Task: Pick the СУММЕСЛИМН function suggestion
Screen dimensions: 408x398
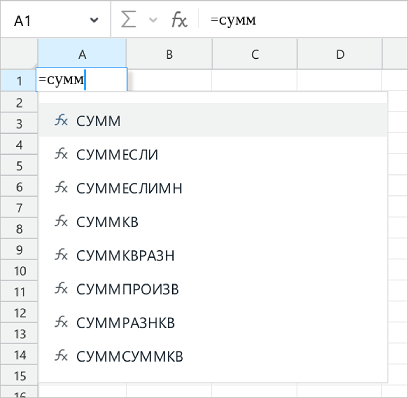Action: pyautogui.click(x=213, y=188)
